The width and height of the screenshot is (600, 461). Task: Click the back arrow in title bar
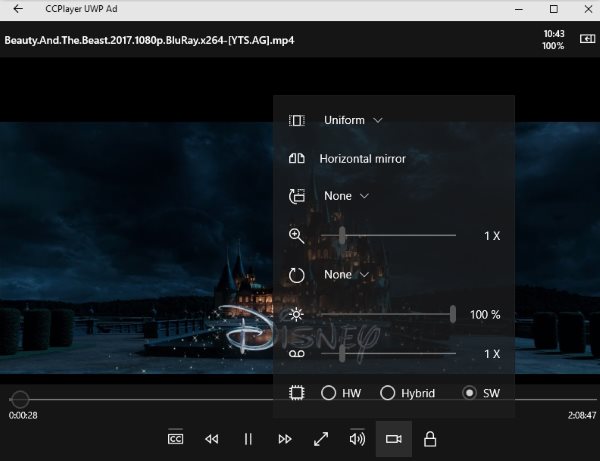click(x=18, y=9)
